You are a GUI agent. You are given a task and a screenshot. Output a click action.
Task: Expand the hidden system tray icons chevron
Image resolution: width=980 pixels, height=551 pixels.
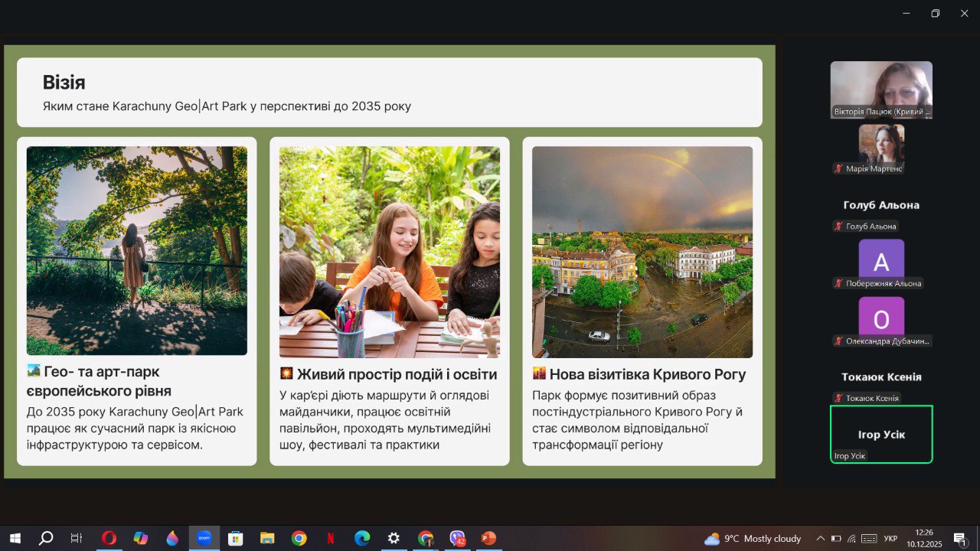pos(821,539)
